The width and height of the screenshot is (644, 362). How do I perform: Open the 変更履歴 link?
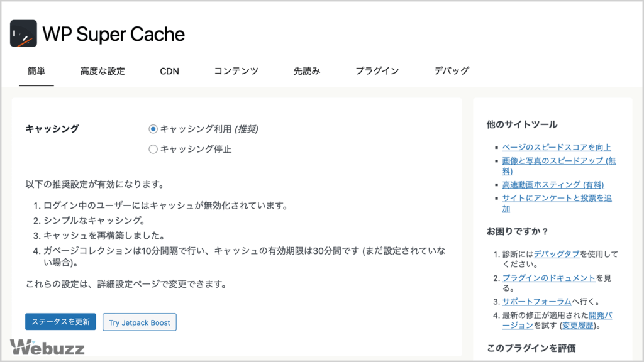[x=577, y=326]
